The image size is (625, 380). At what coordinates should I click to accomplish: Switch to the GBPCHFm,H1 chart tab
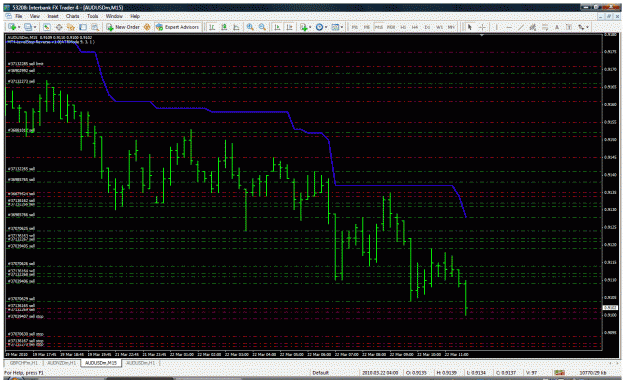pyautogui.click(x=24, y=363)
